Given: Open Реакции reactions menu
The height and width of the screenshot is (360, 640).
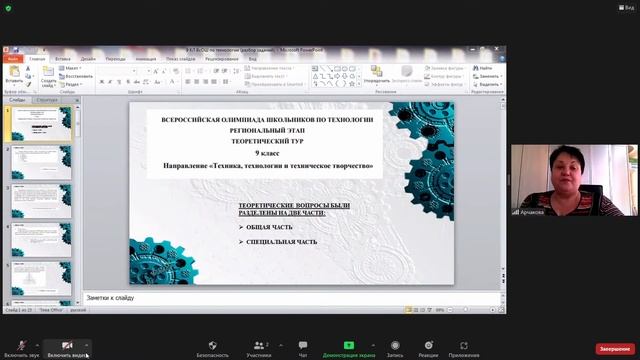Looking at the screenshot, I should tap(428, 349).
